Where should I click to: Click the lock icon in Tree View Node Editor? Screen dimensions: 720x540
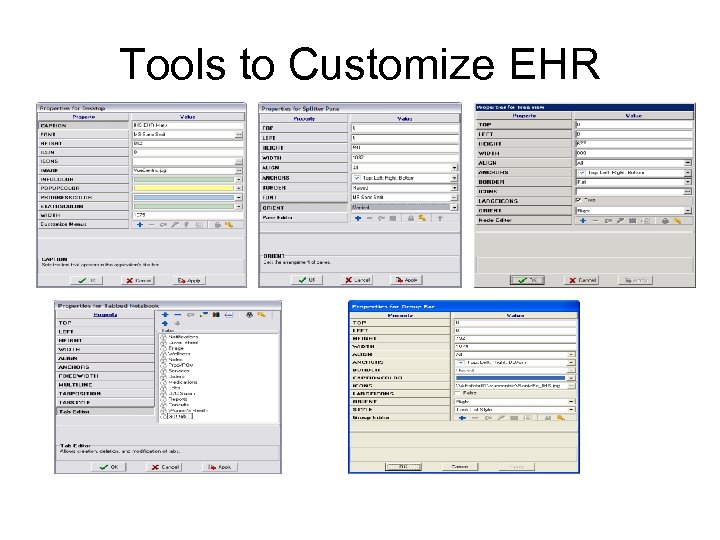tap(665, 221)
